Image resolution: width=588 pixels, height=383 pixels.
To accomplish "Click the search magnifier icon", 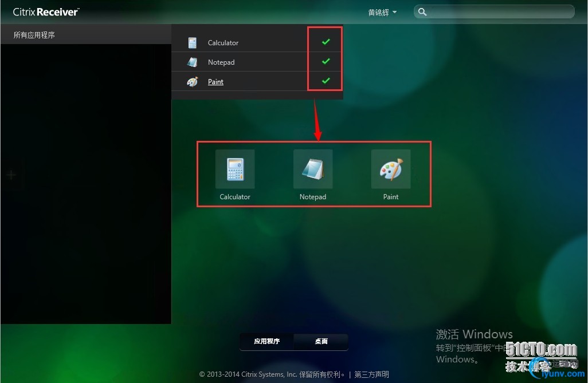I will (x=422, y=12).
